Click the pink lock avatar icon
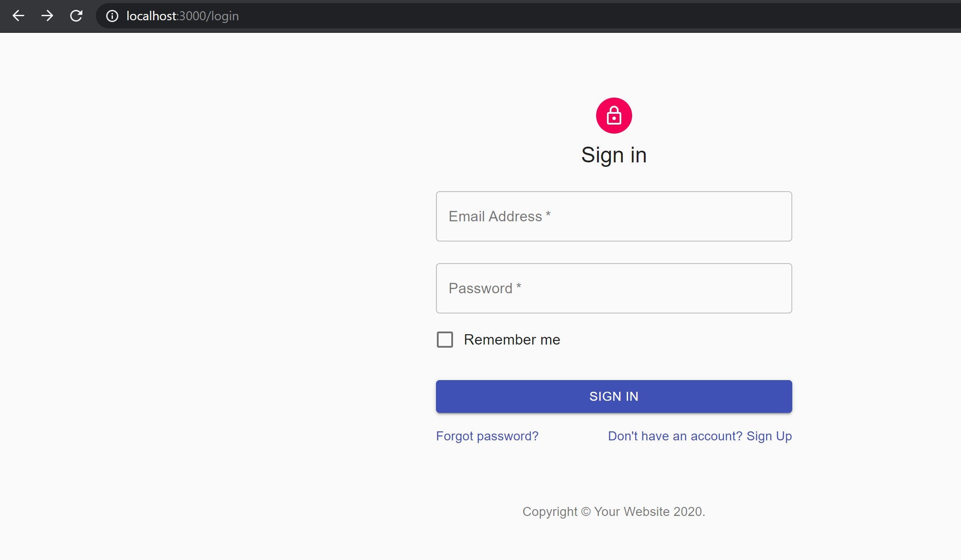 (x=614, y=116)
